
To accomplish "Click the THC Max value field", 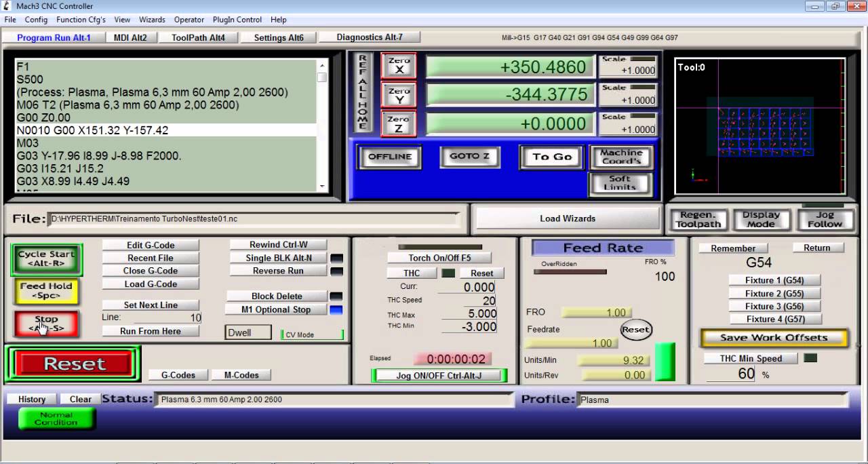I will coord(469,313).
